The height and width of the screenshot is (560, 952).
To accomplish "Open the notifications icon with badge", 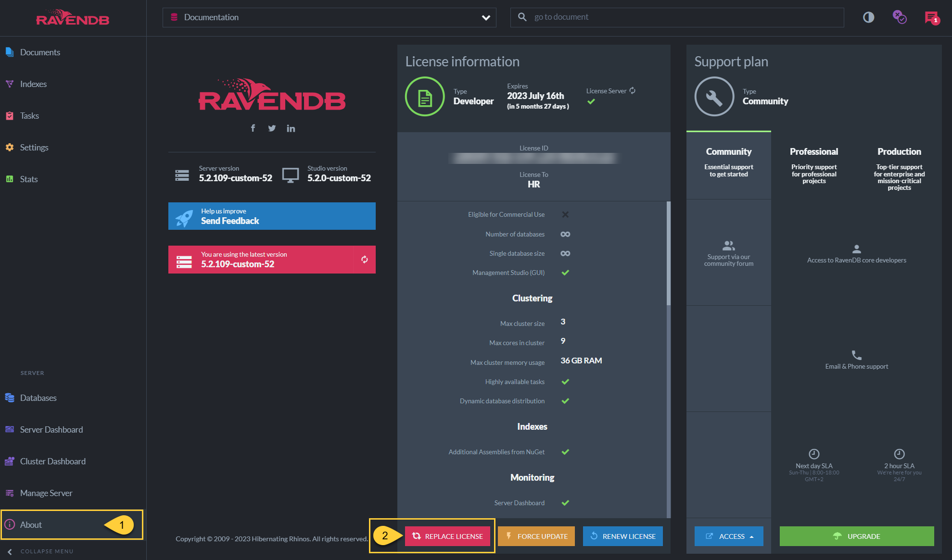I will tap(932, 18).
